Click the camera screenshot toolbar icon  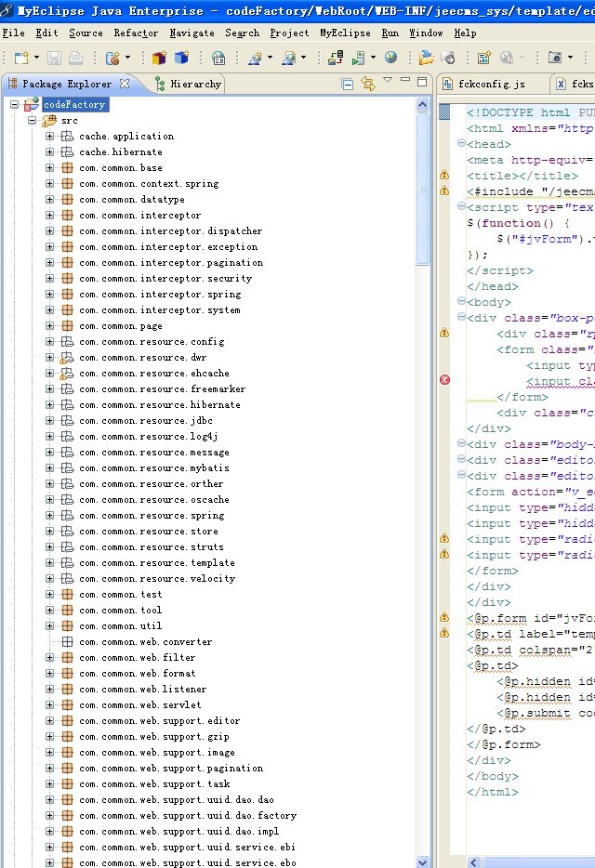(x=554, y=58)
